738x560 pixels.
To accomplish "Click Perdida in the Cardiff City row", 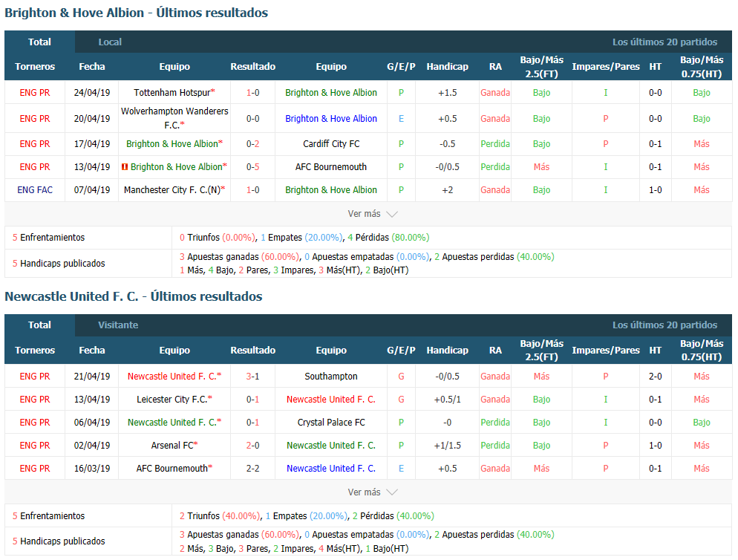I will (495, 144).
